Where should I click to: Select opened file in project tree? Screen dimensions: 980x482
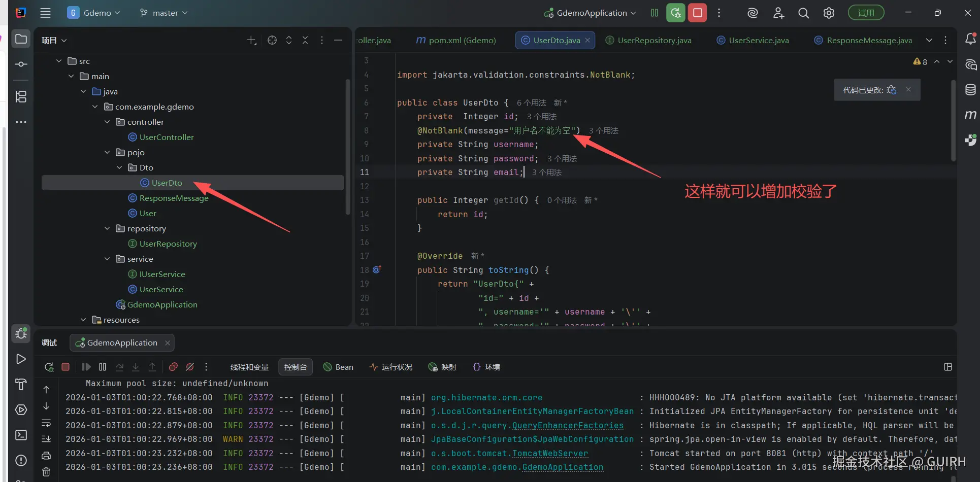(x=272, y=41)
